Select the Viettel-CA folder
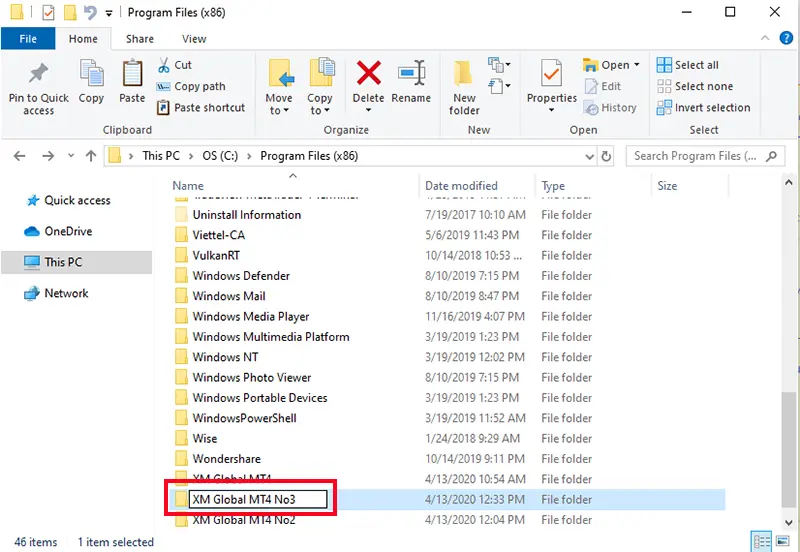800x552 pixels. point(218,235)
